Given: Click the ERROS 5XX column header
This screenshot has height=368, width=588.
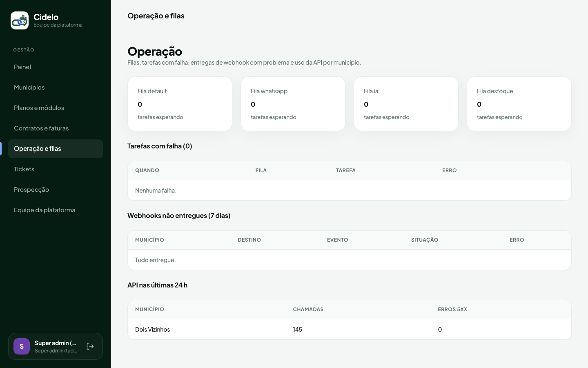Looking at the screenshot, I should pos(452,310).
